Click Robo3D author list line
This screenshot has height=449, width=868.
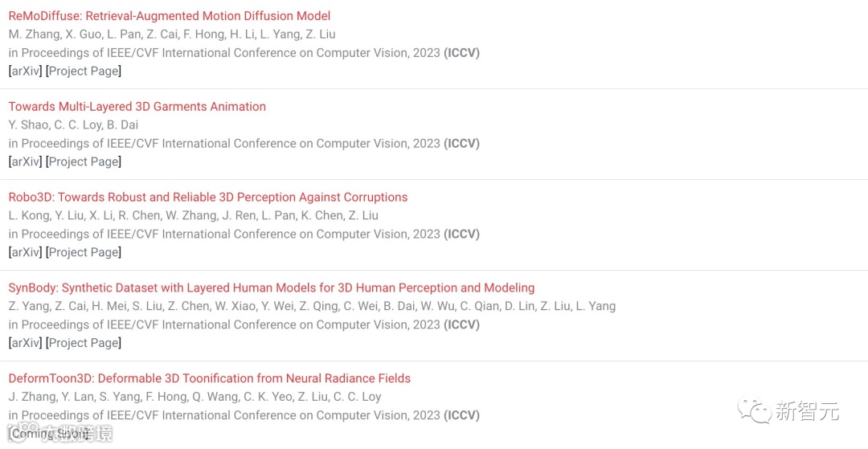tap(193, 215)
